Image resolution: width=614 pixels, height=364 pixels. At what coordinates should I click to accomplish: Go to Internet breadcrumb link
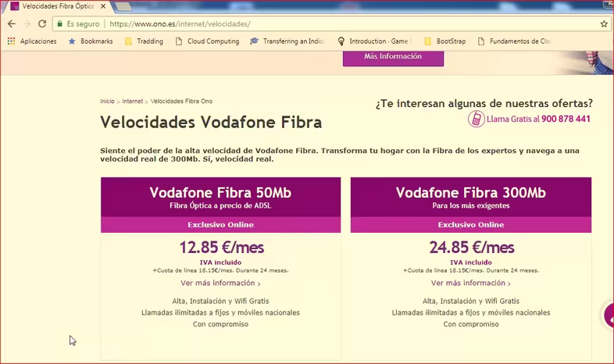[x=132, y=101]
